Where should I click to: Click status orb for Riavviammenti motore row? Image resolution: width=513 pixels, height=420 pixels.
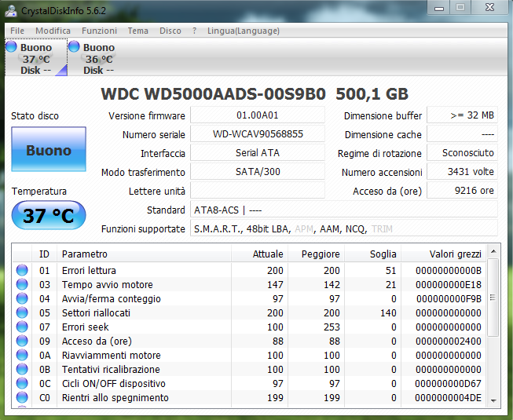(22, 355)
